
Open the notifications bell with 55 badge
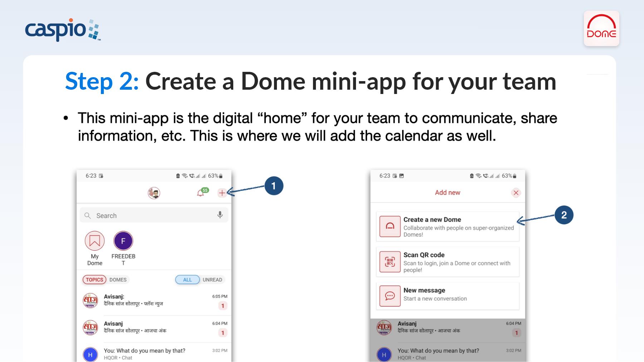coord(202,192)
